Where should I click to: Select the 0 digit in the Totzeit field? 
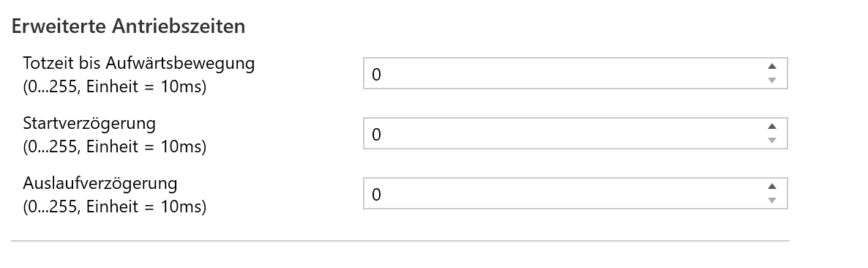point(376,74)
